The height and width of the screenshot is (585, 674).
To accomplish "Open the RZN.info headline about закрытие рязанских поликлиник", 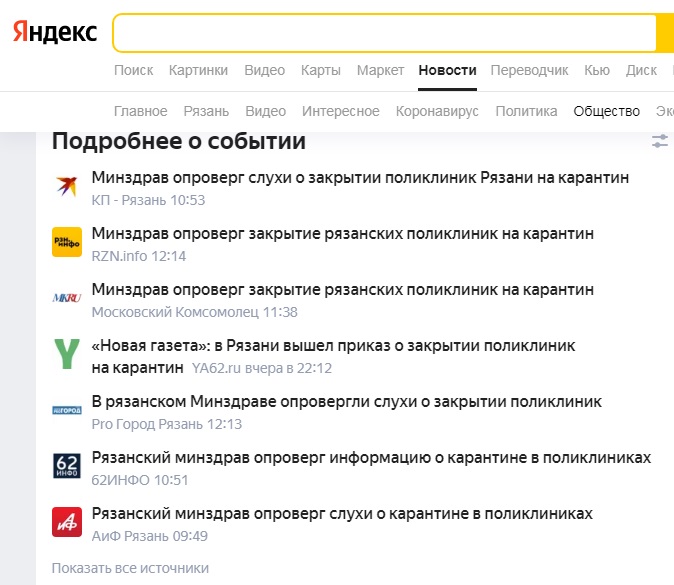I will 343,233.
